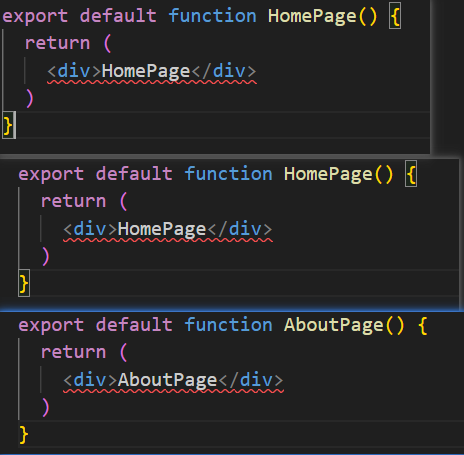The height and width of the screenshot is (455, 464).
Task: Click highlighted opening brace in top snippet
Action: click(395, 17)
